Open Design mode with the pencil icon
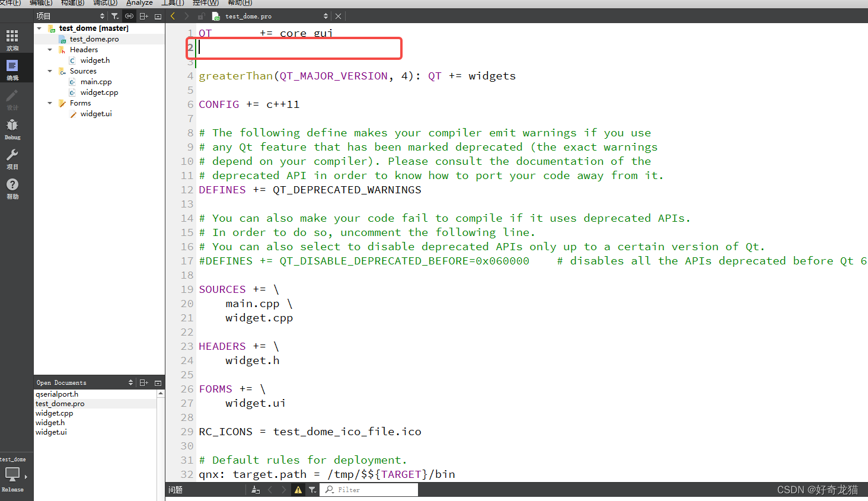 pyautogui.click(x=12, y=99)
